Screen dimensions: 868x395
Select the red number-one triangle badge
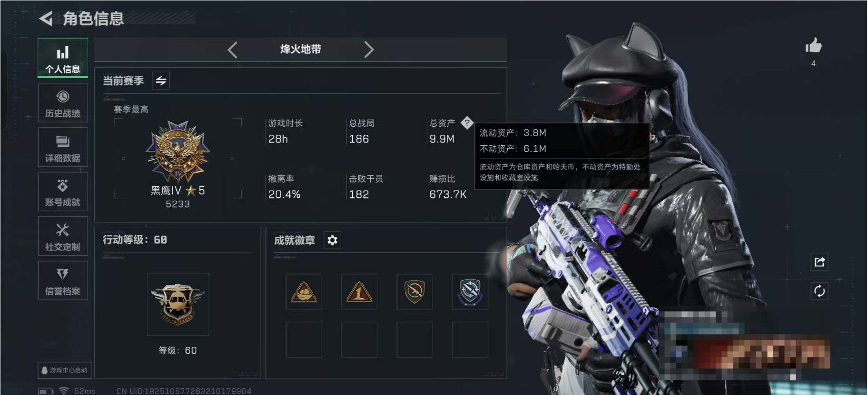coord(359,292)
